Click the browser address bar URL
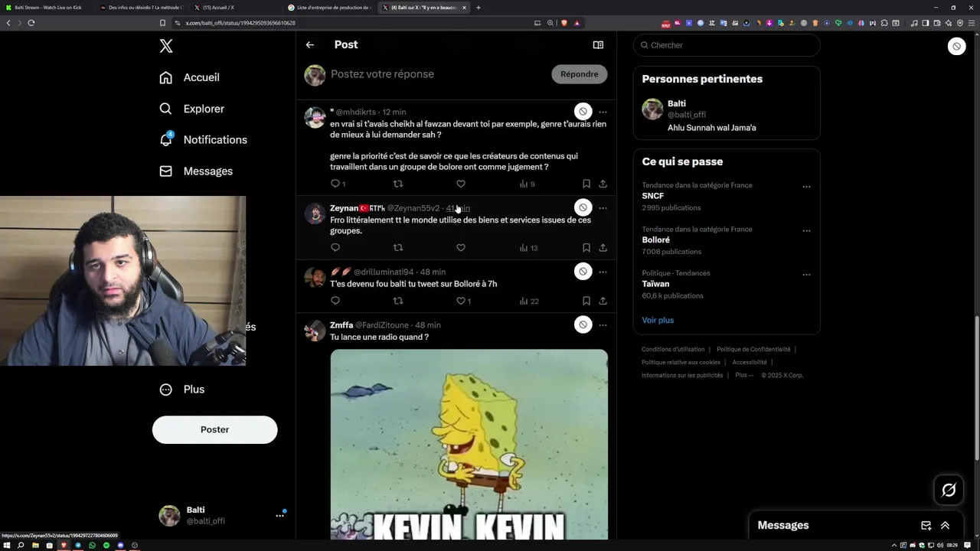The width and height of the screenshot is (980, 551). (x=240, y=23)
